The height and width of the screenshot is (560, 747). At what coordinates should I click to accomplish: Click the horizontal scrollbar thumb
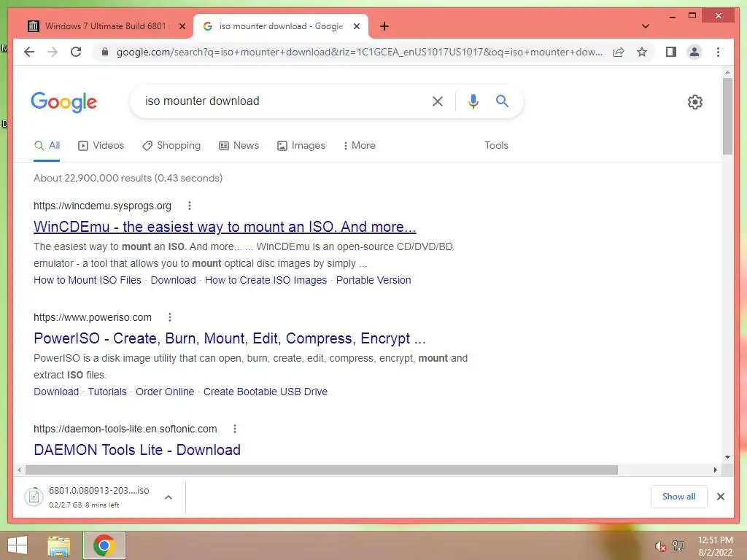click(322, 470)
